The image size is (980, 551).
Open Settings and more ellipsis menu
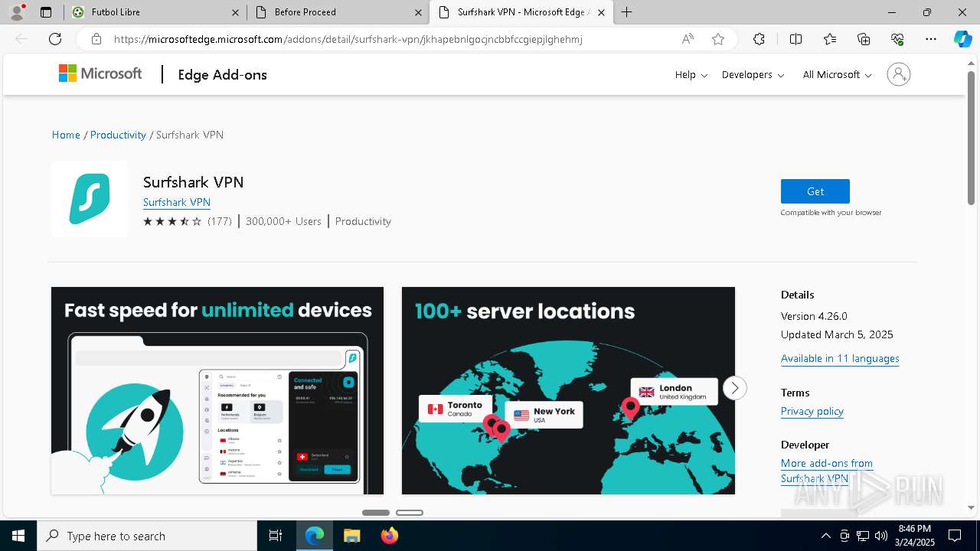pyautogui.click(x=931, y=39)
